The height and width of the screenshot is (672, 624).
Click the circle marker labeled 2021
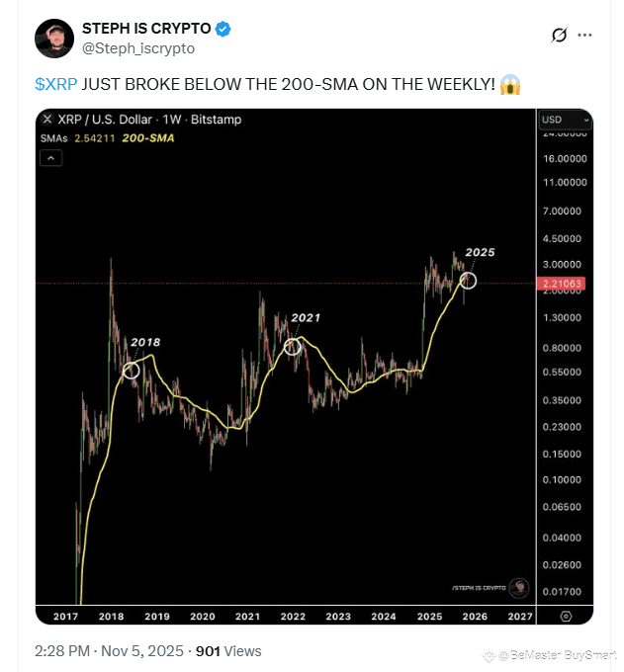coord(293,346)
